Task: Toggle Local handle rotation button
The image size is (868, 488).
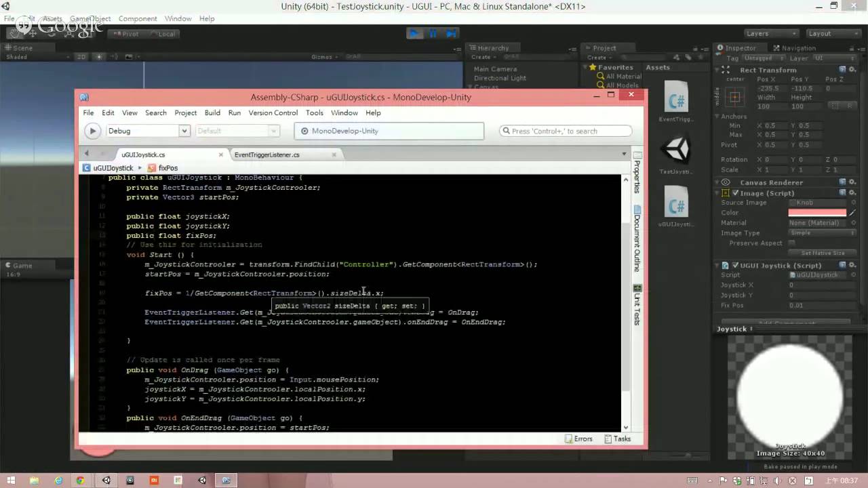Action: pos(161,33)
